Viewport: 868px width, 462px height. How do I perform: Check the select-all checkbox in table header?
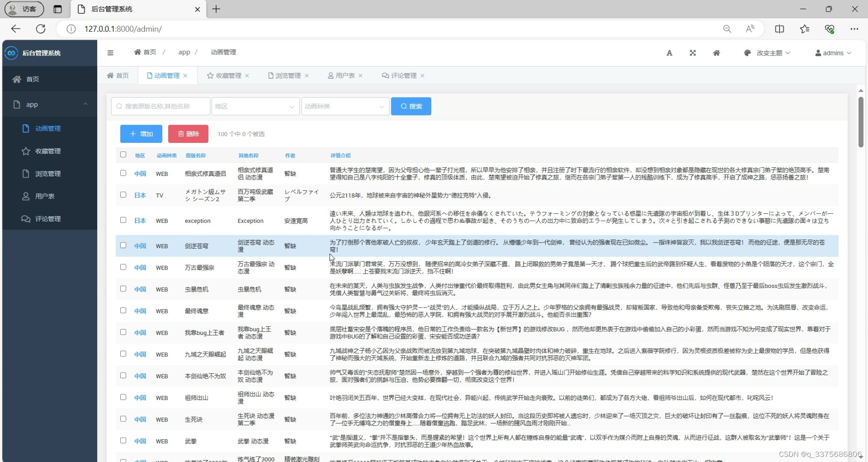click(x=123, y=154)
